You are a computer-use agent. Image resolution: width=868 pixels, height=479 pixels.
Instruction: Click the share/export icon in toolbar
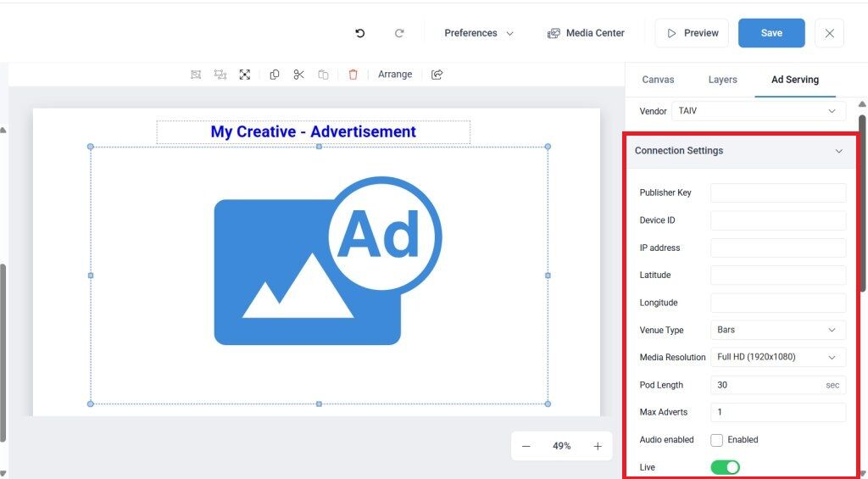click(437, 75)
